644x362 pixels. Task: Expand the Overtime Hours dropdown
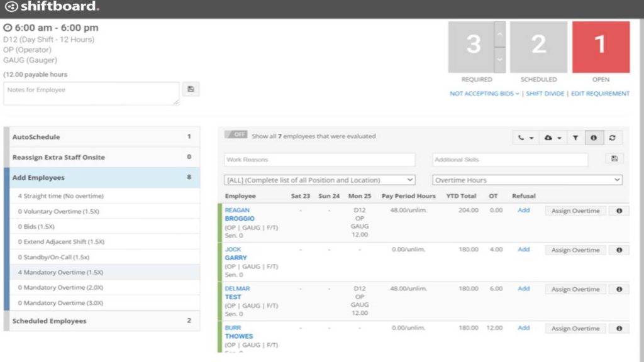click(x=527, y=180)
